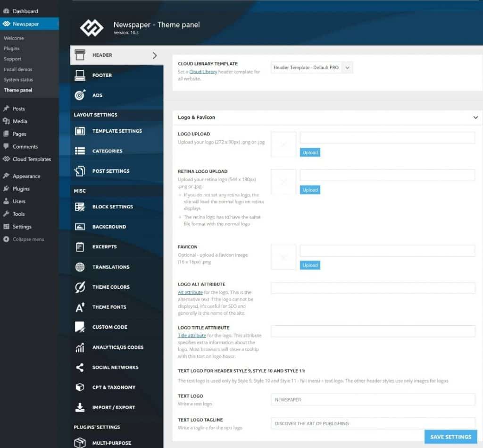Click the Translations globe icon
Screen dimensions: 483x448
pos(80,267)
